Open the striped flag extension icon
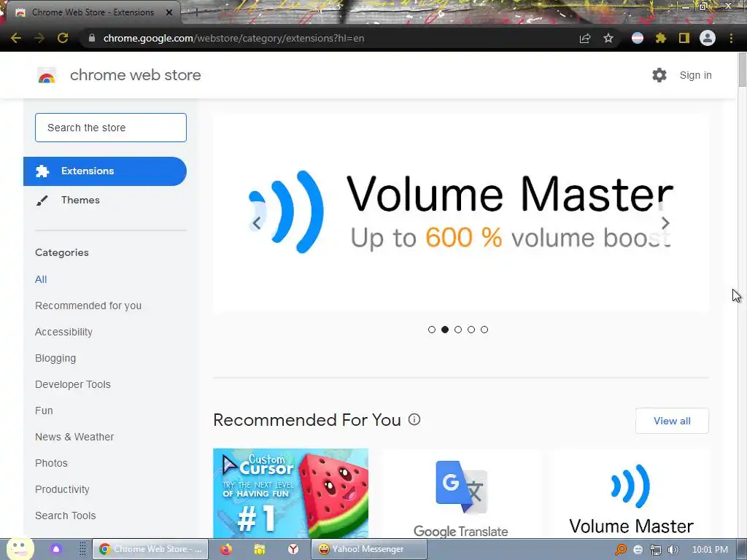The width and height of the screenshot is (747, 560). (x=638, y=38)
